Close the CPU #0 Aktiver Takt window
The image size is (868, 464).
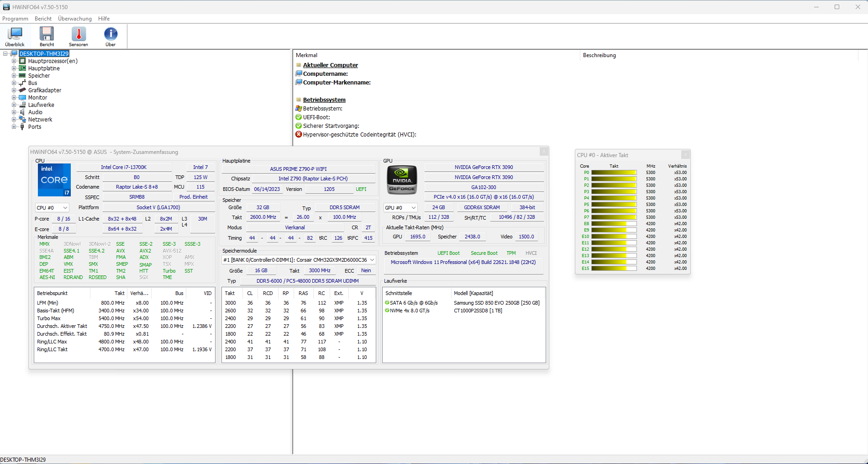[685, 155]
